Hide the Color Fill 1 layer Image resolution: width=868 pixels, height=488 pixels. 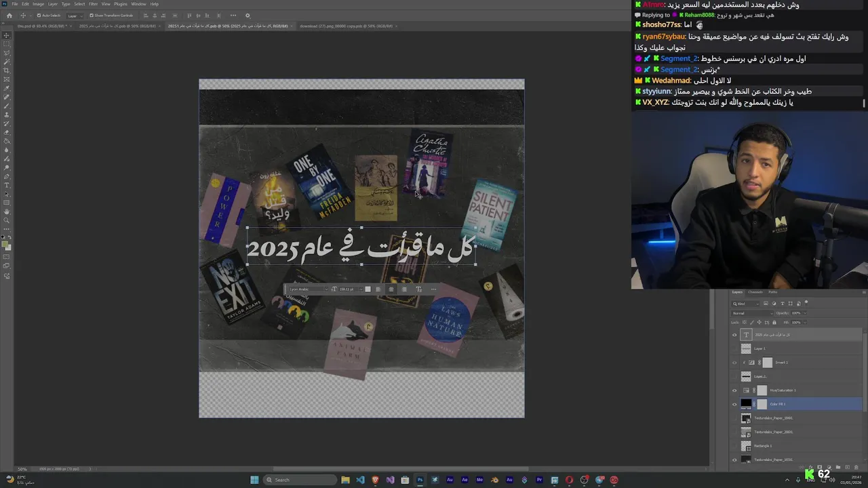(x=734, y=404)
